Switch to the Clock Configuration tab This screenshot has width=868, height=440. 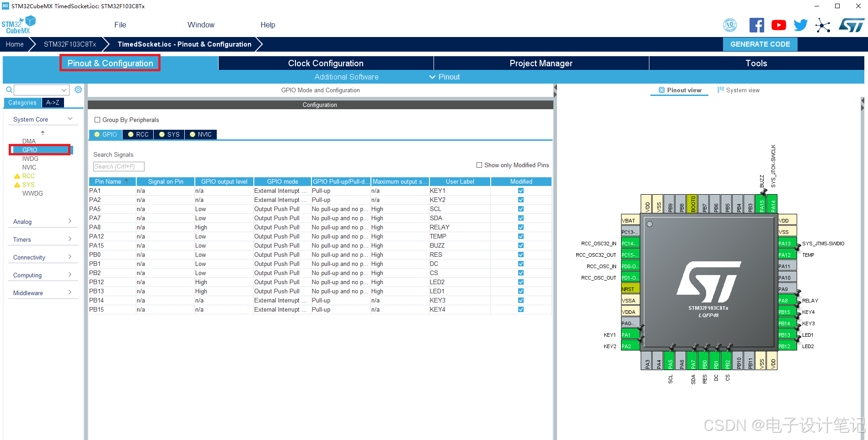(326, 63)
